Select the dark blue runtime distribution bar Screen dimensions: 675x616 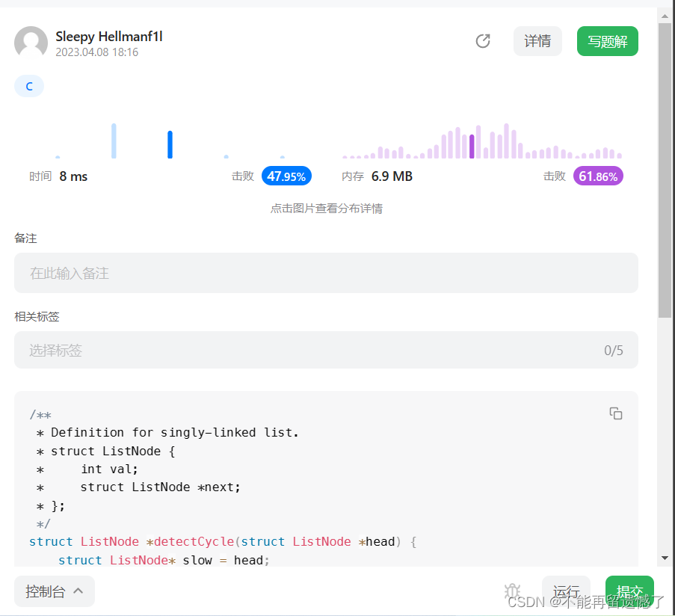coord(170,144)
